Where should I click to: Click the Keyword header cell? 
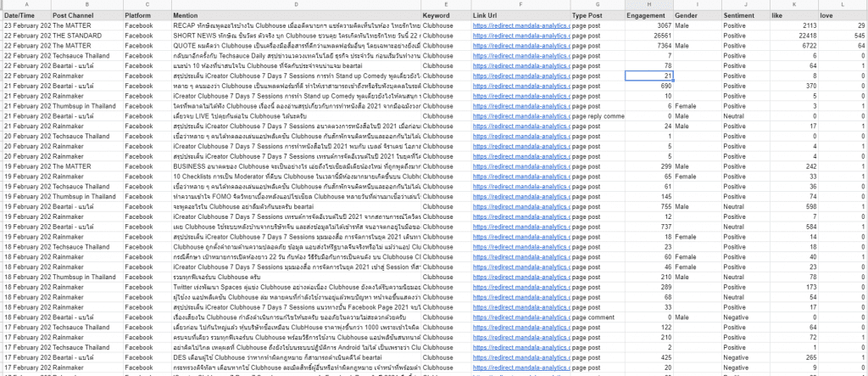[x=446, y=15]
